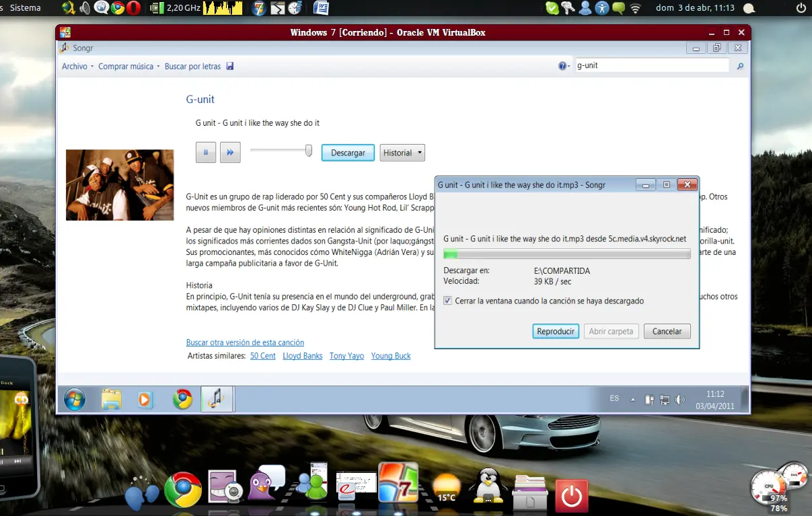Open the help question mark icon
This screenshot has width=812, height=516.
(x=562, y=66)
